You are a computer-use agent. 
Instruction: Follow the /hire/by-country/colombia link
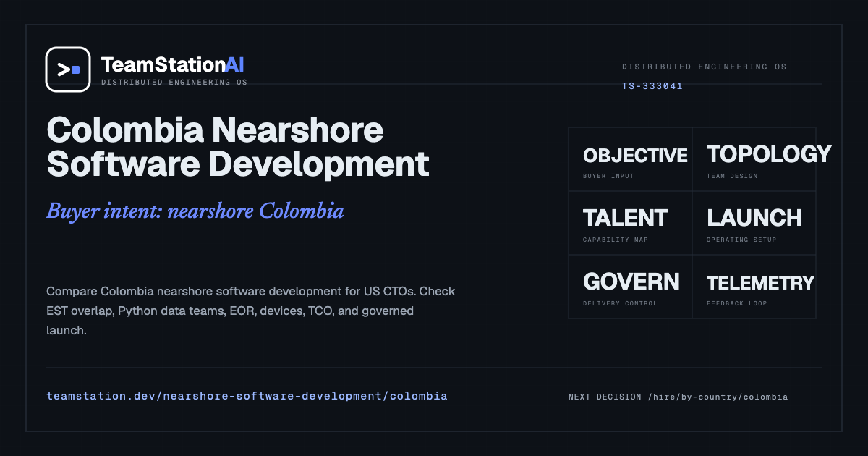click(x=718, y=397)
